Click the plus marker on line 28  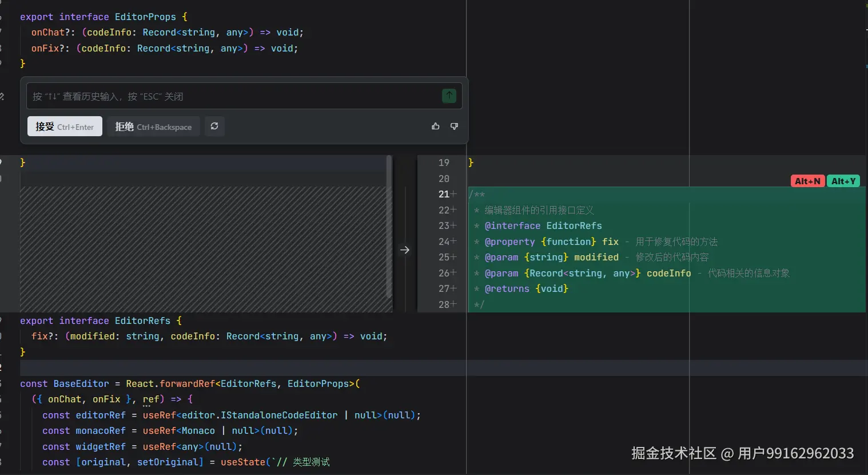click(x=454, y=304)
